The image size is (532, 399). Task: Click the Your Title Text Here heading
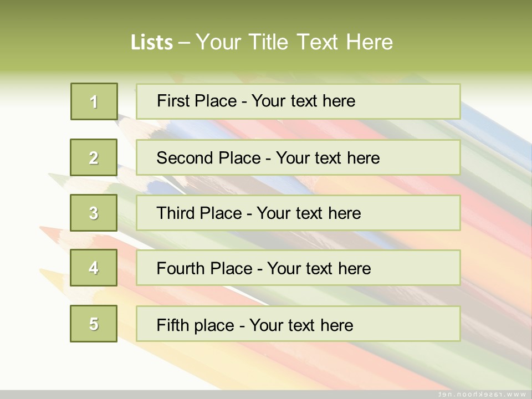point(294,42)
